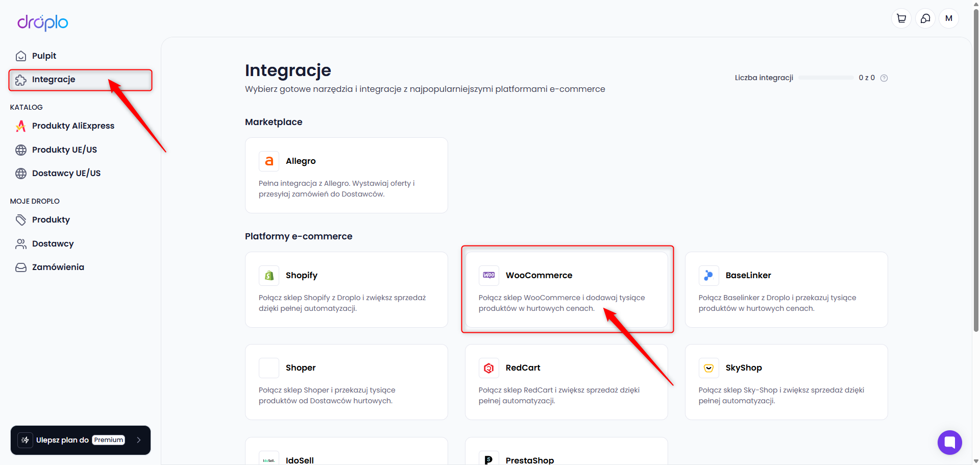980x465 pixels.
Task: Click the people icon beside Dostawcy
Action: (21, 244)
